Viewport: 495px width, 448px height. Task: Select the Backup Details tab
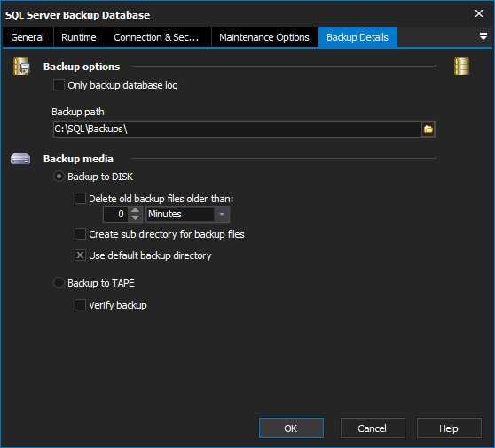357,37
